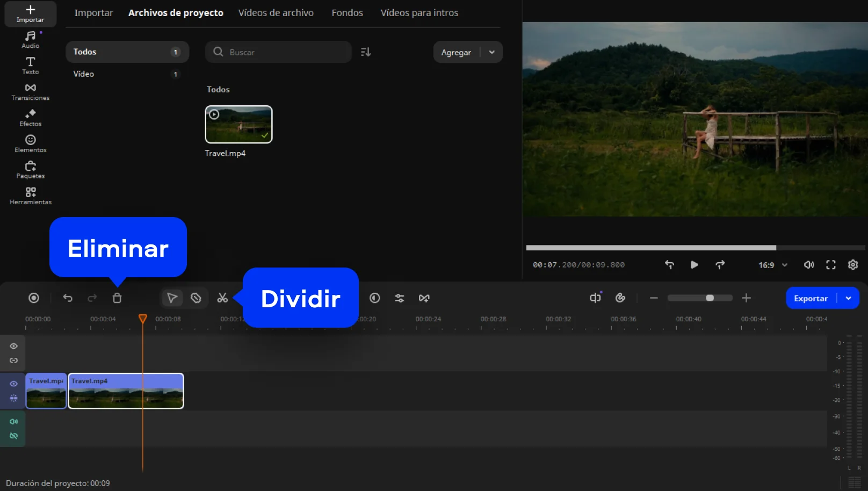Screen dimensions: 868x491
Task: Select the blade cut tool icon
Action: (196, 298)
